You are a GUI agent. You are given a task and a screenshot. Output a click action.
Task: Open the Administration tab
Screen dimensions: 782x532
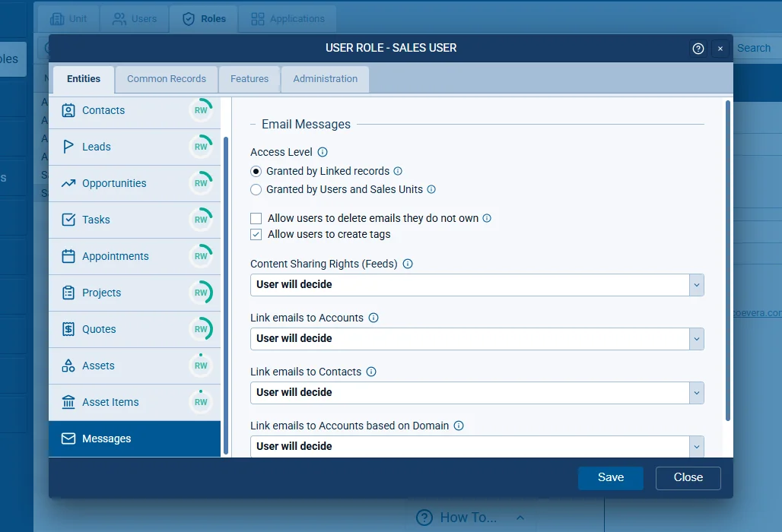[325, 79]
